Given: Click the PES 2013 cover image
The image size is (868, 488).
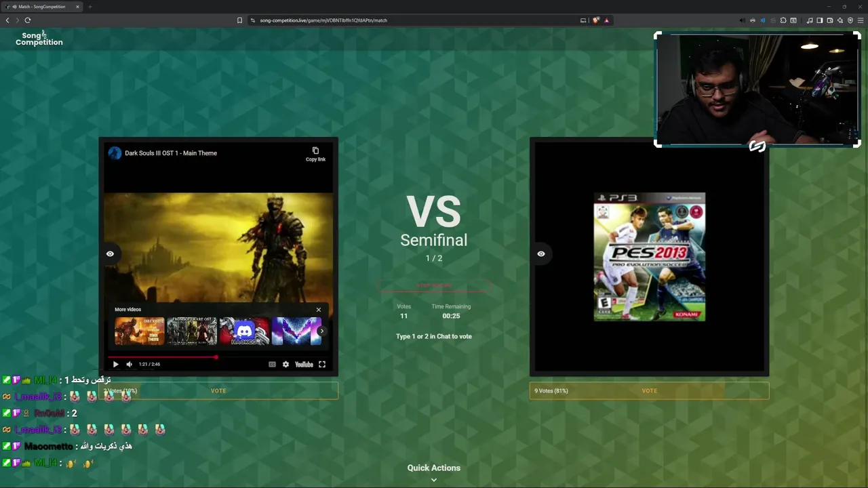Looking at the screenshot, I should (x=650, y=257).
